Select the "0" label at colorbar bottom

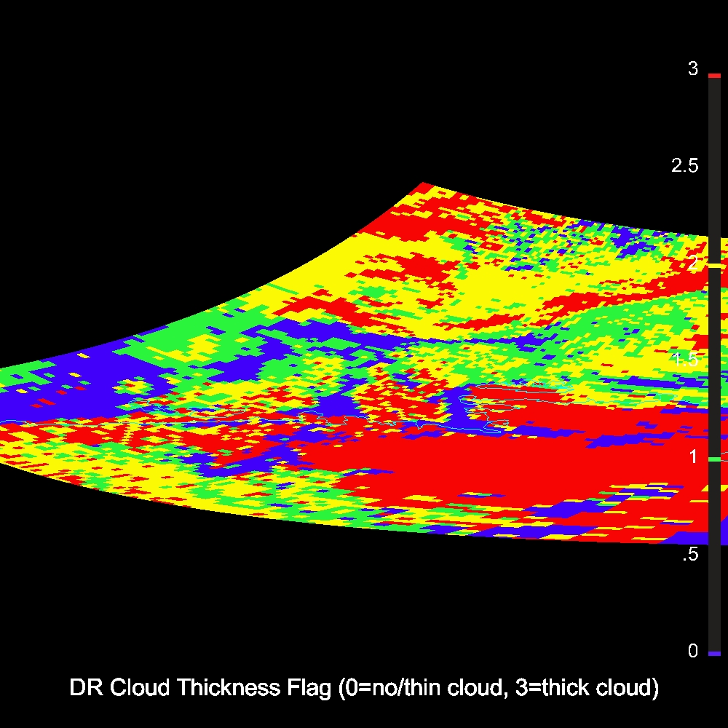(693, 651)
